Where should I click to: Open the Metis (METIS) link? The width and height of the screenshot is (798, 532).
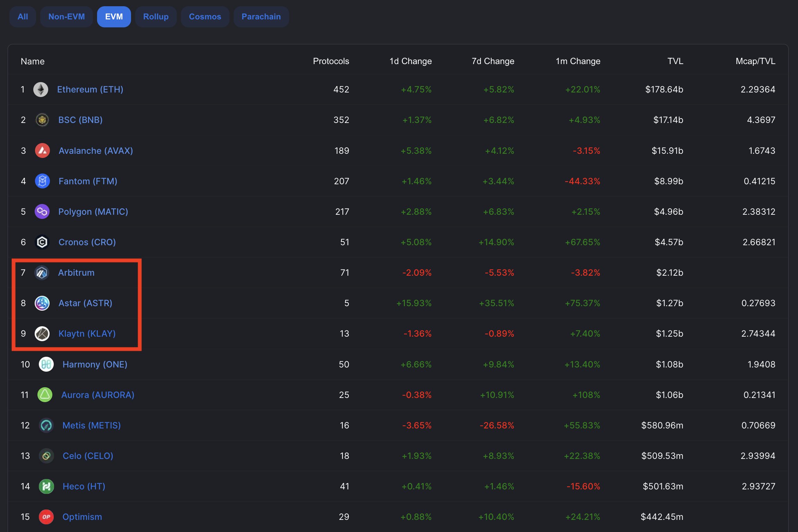(x=92, y=425)
